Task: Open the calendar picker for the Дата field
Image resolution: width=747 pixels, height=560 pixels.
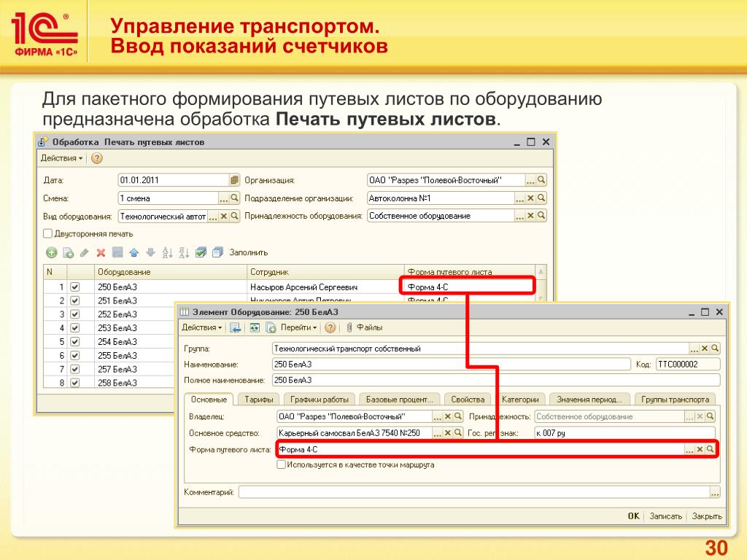Action: [x=234, y=180]
